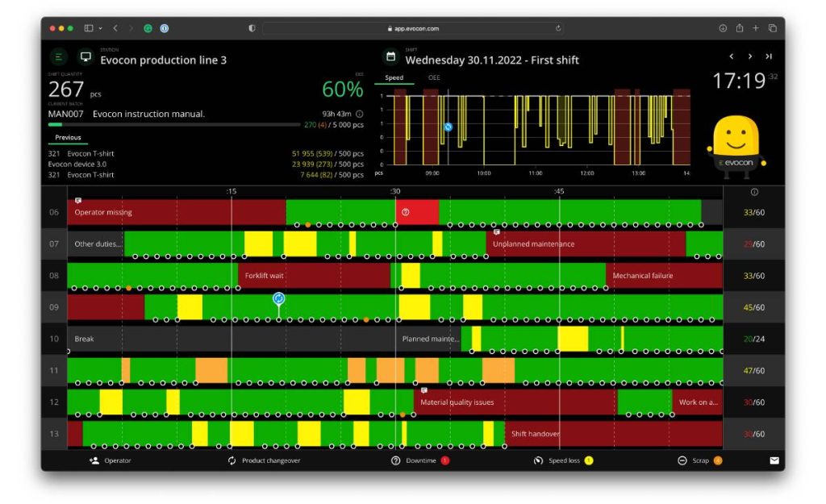This screenshot has width=826, height=504.
Task: Open red Downtime count badge
Action: (x=445, y=460)
